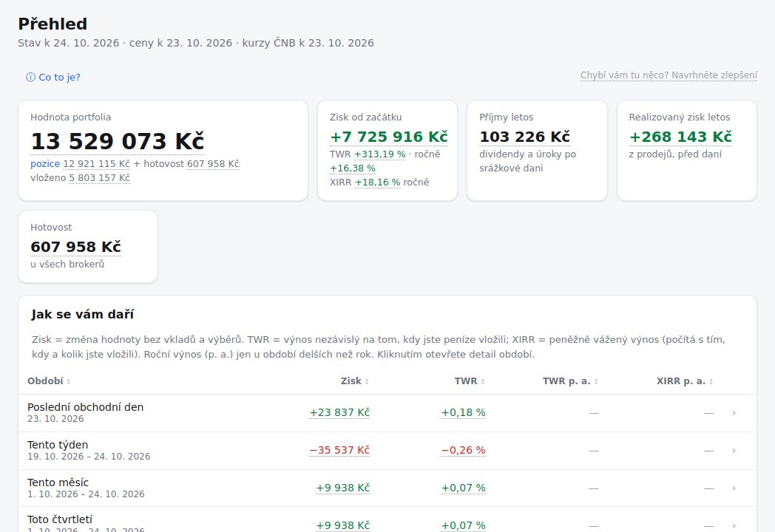Click realized gain +268 143 Kč
The width and height of the screenshot is (775, 532).
coord(680,137)
